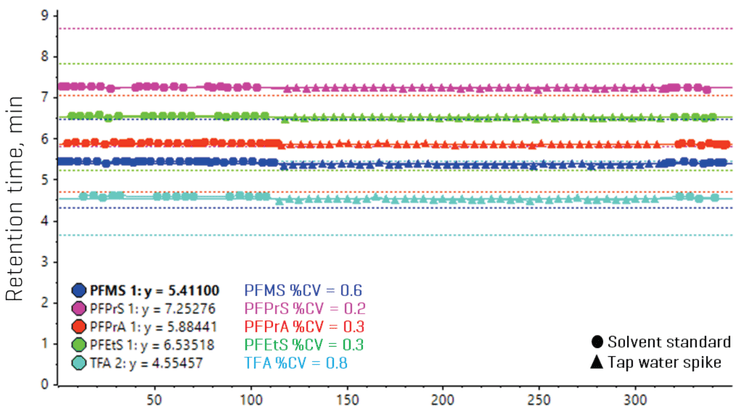Screen dimensions: 750x416
Task: Click the PFMS %CV = 0.6 label
Action: point(304,291)
